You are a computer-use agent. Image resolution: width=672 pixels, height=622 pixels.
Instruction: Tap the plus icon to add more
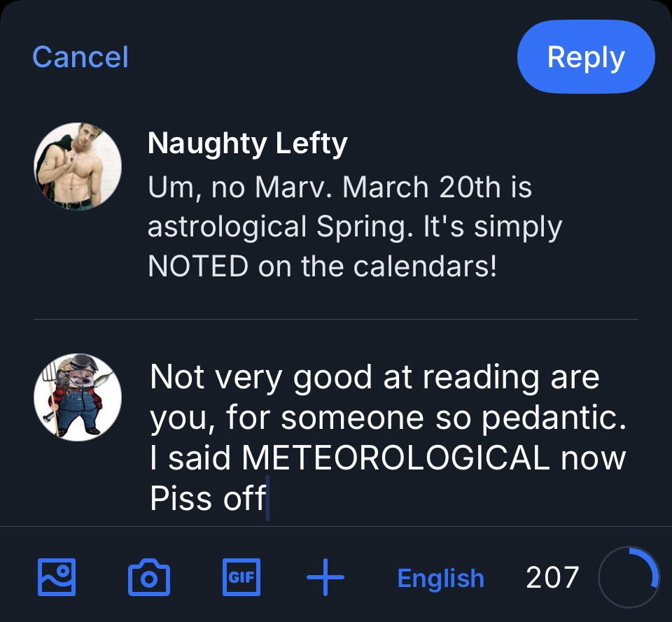pos(325,577)
